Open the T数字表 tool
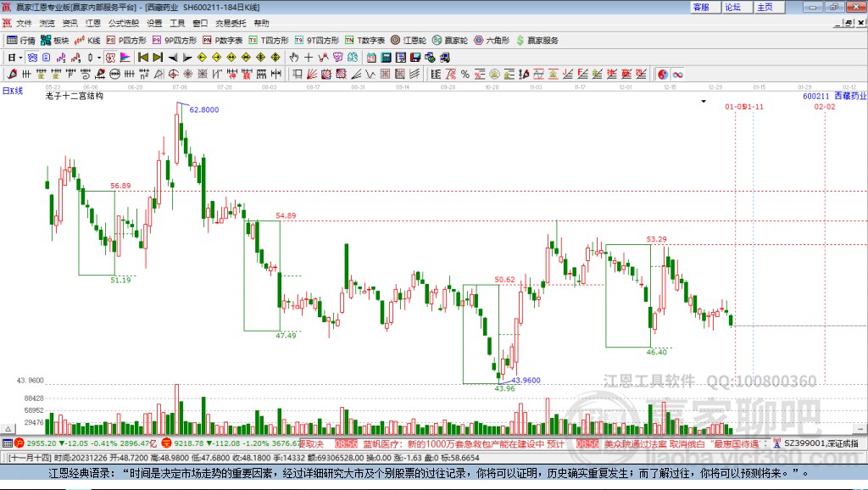 click(364, 40)
